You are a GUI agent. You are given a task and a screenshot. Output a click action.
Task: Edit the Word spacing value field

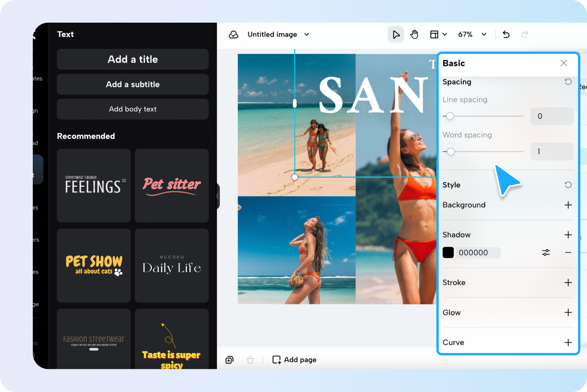[x=552, y=151]
